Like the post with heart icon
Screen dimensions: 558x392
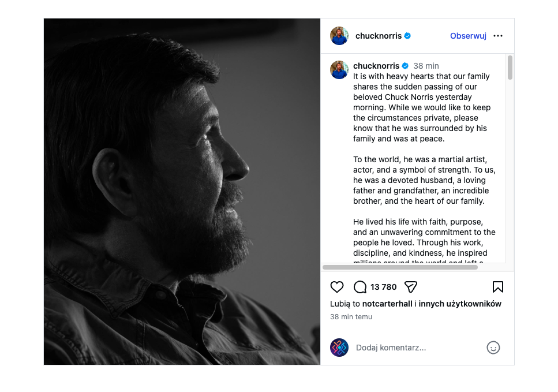pyautogui.click(x=337, y=287)
